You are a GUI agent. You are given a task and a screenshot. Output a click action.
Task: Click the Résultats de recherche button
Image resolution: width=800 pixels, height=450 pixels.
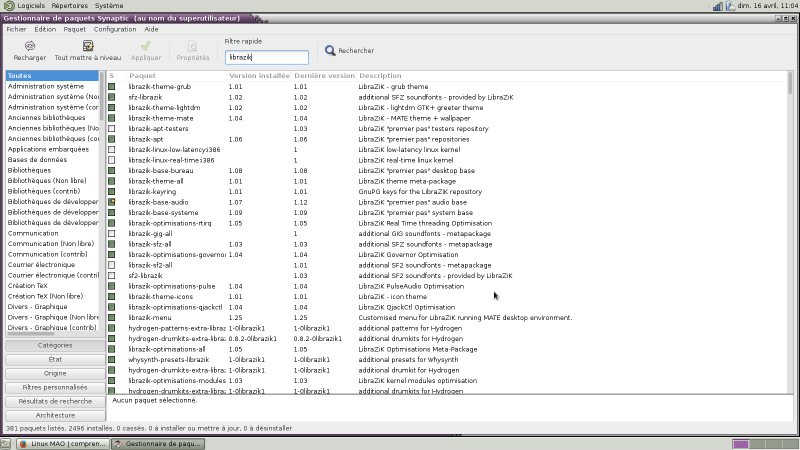(55, 401)
